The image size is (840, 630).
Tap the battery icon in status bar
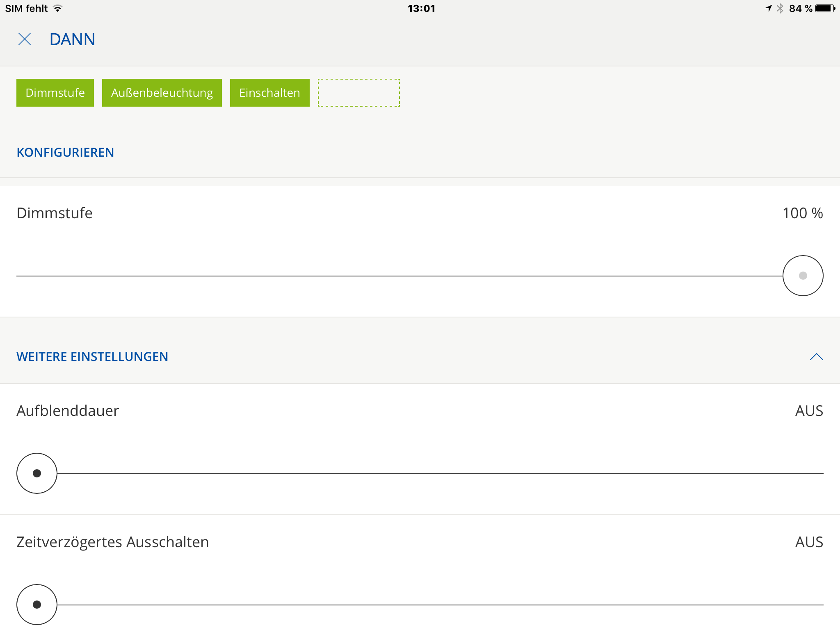825,9
